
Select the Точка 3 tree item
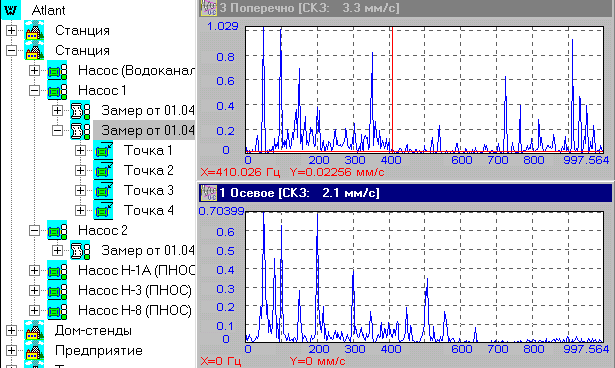pos(149,191)
